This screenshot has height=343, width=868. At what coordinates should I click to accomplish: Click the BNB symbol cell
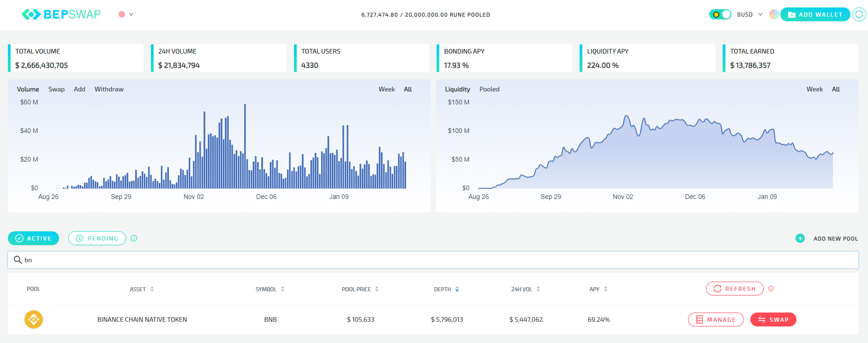coord(270,319)
